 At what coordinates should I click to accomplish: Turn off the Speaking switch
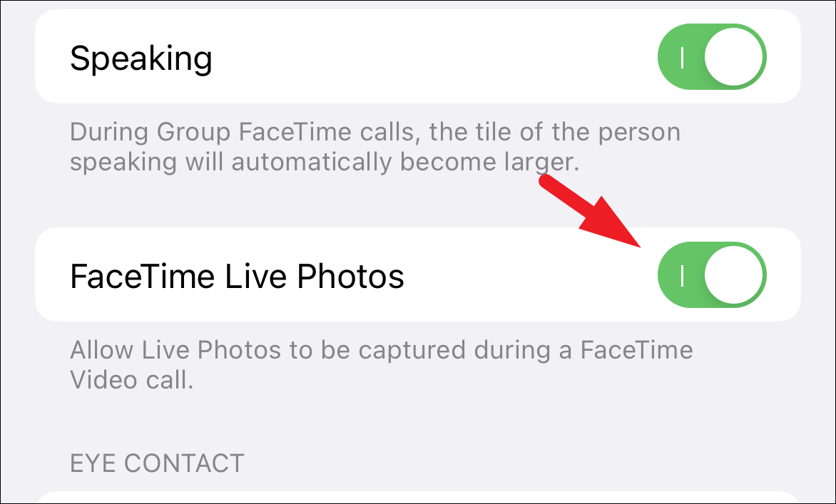point(712,56)
